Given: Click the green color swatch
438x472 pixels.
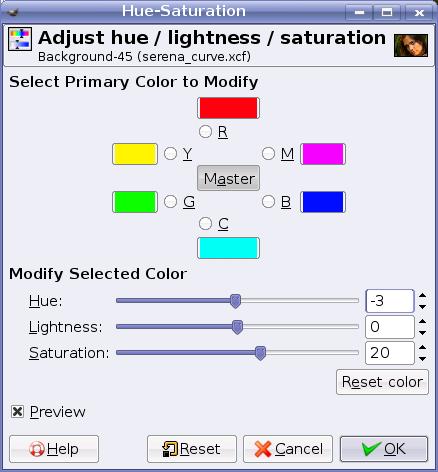Looking at the screenshot, I should pyautogui.click(x=135, y=202).
